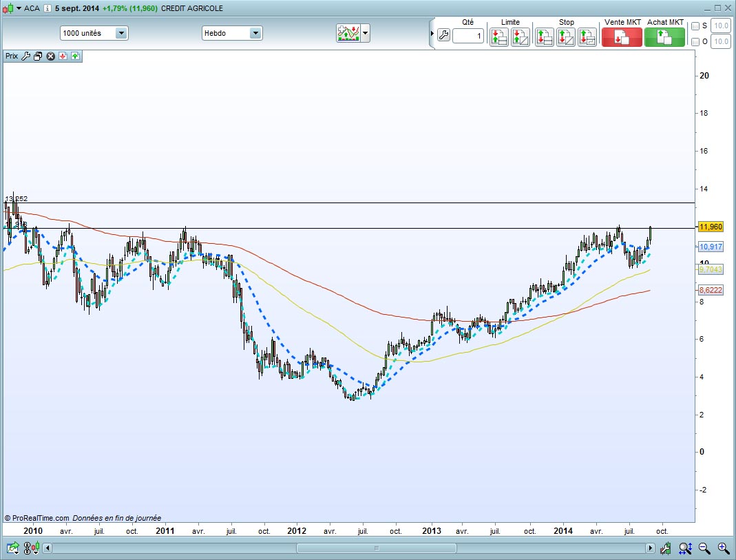The height and width of the screenshot is (560, 736).
Task: Click the 9,7043 moving average label
Action: tap(711, 269)
